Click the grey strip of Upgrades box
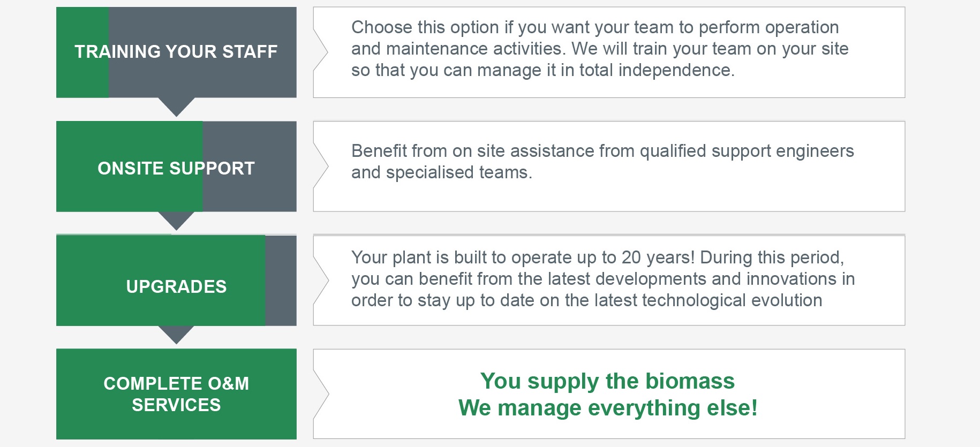This screenshot has height=447, width=980. 281,281
